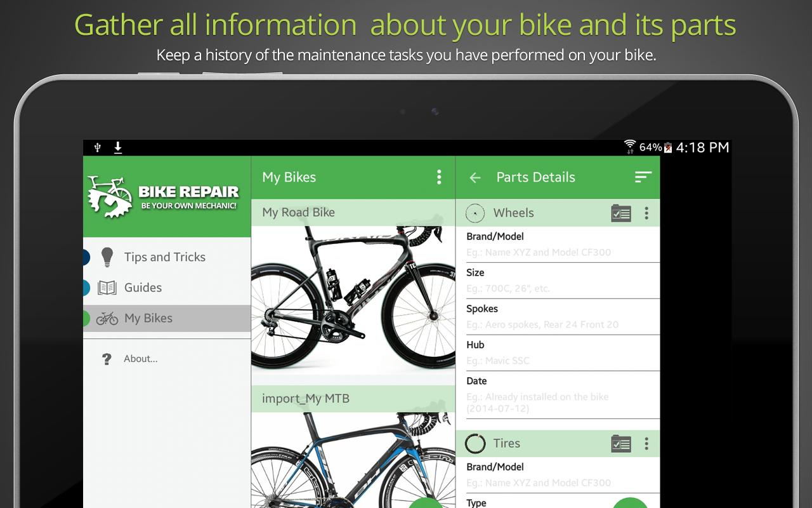Image resolution: width=812 pixels, height=508 pixels.
Task: Open the Parts Details sort filter icon
Action: click(x=643, y=177)
